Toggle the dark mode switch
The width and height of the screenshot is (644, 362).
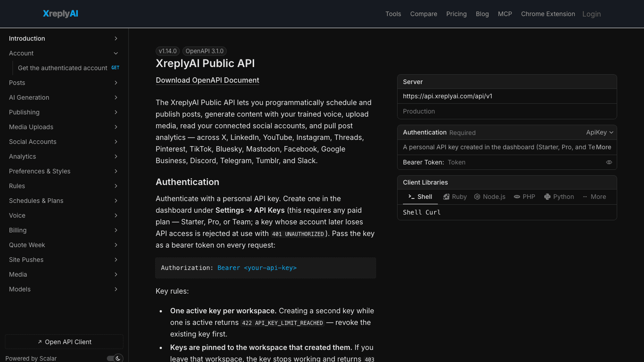114,358
